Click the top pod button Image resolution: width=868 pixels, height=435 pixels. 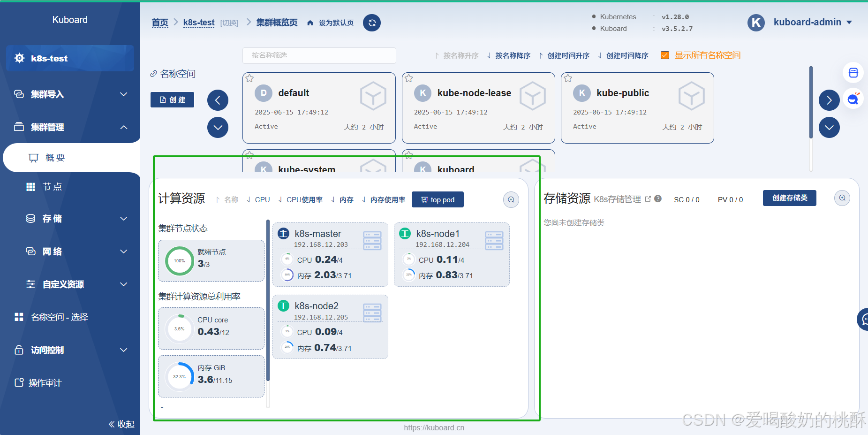(x=438, y=199)
